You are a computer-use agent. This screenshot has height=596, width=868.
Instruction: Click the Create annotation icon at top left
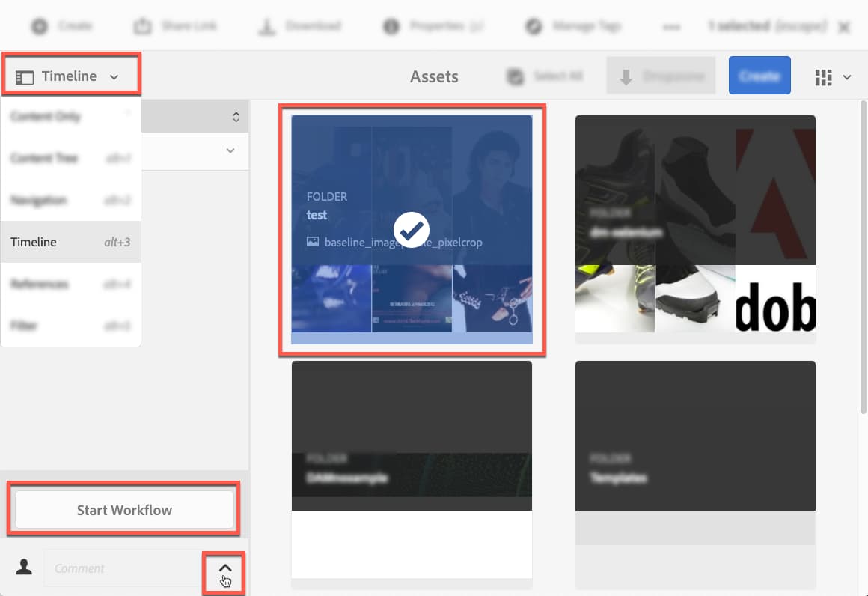[37, 25]
